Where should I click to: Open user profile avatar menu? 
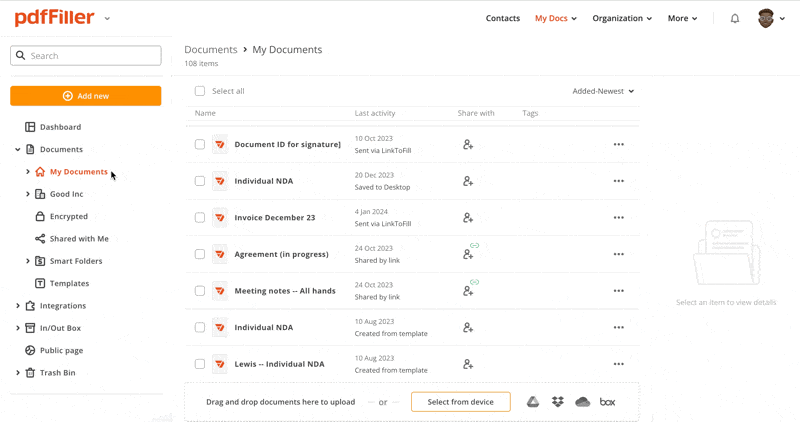(x=766, y=18)
